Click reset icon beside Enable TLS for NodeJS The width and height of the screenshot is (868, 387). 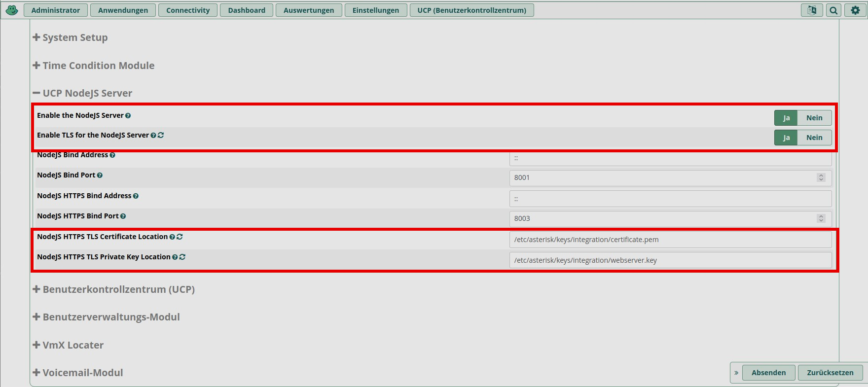point(161,135)
